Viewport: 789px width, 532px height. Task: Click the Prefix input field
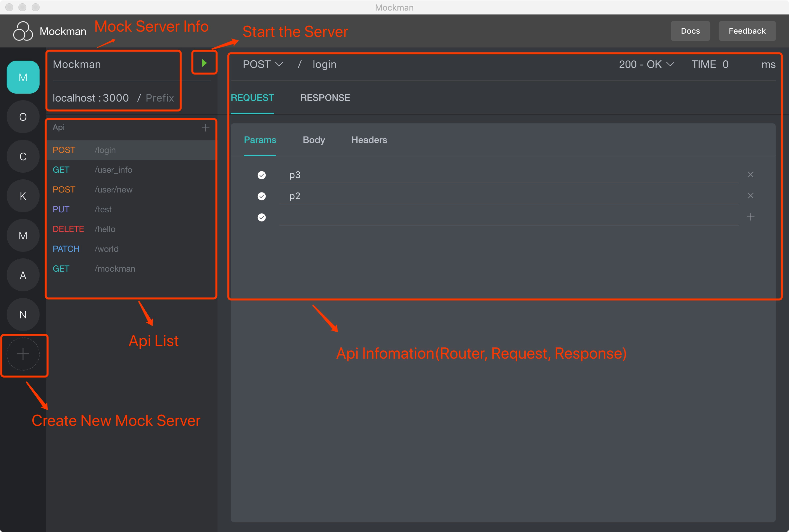(159, 98)
